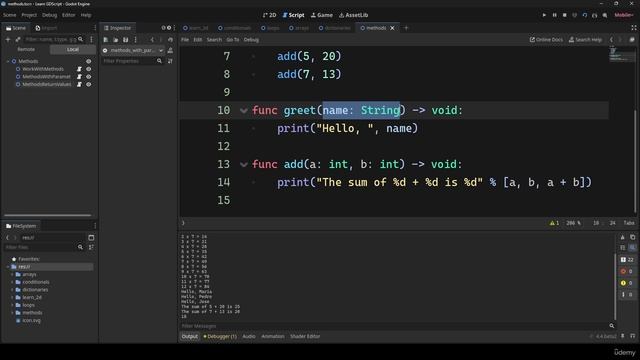Expand the arrays folder
Viewport: 640px width, 360px height.
click(12, 274)
